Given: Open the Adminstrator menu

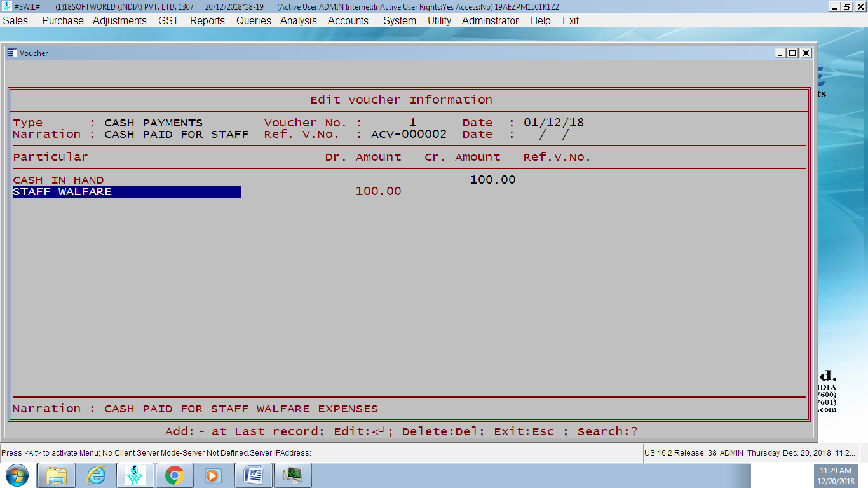Looking at the screenshot, I should point(490,20).
